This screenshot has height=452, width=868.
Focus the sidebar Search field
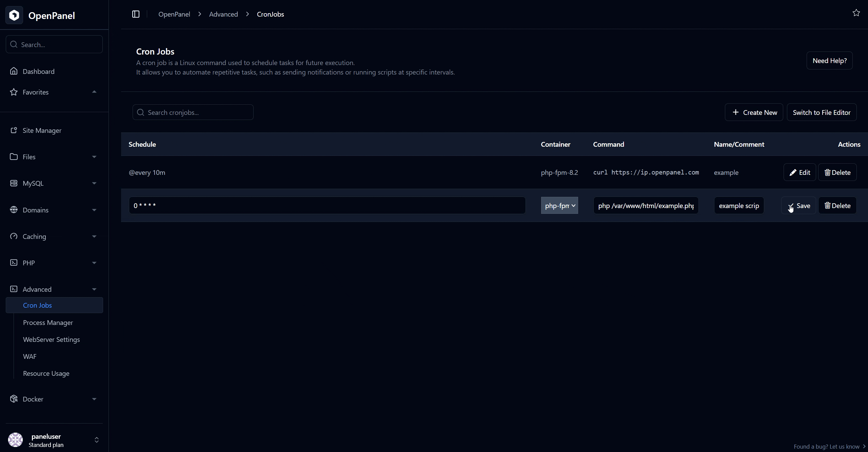pyautogui.click(x=54, y=44)
